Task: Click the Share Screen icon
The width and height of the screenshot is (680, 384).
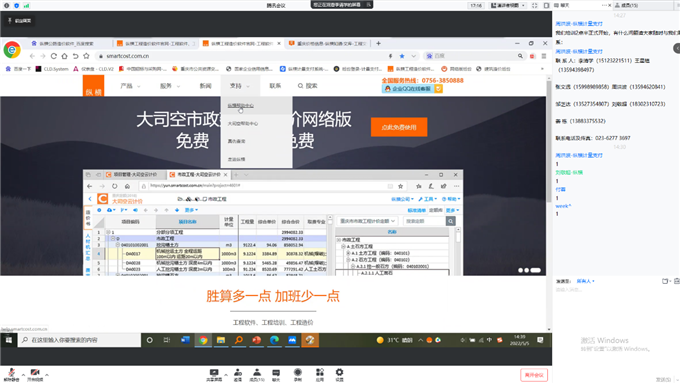Action: pos(214,374)
